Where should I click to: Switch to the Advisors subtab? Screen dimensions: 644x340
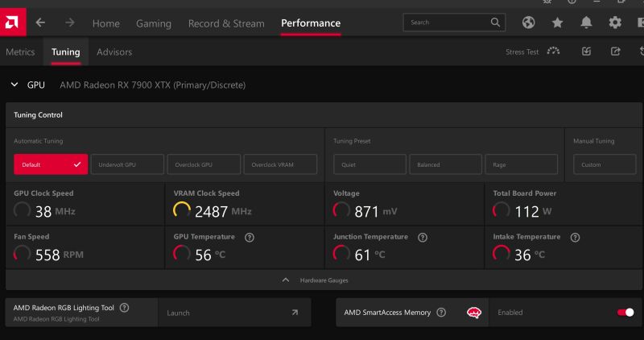[x=114, y=52]
